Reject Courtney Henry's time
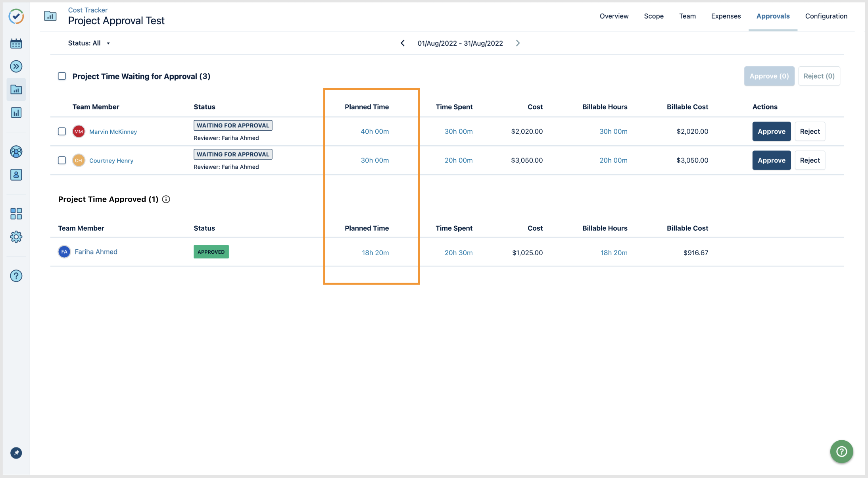This screenshot has height=478, width=868. coord(810,160)
